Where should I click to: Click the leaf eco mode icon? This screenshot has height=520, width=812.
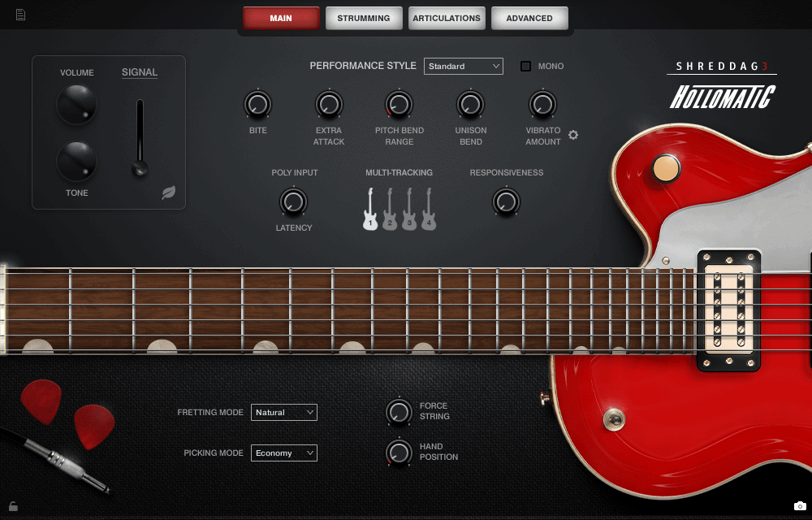(168, 193)
